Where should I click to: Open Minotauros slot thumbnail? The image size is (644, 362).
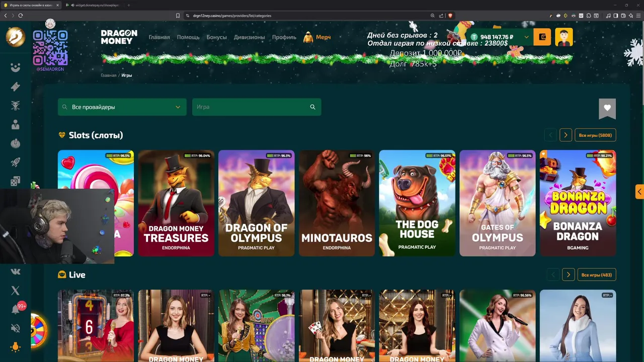337,203
